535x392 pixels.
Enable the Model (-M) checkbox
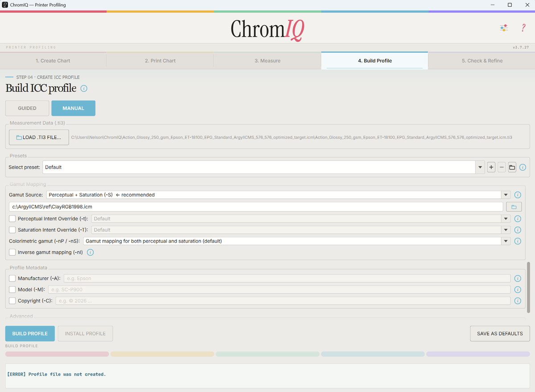(x=12, y=289)
